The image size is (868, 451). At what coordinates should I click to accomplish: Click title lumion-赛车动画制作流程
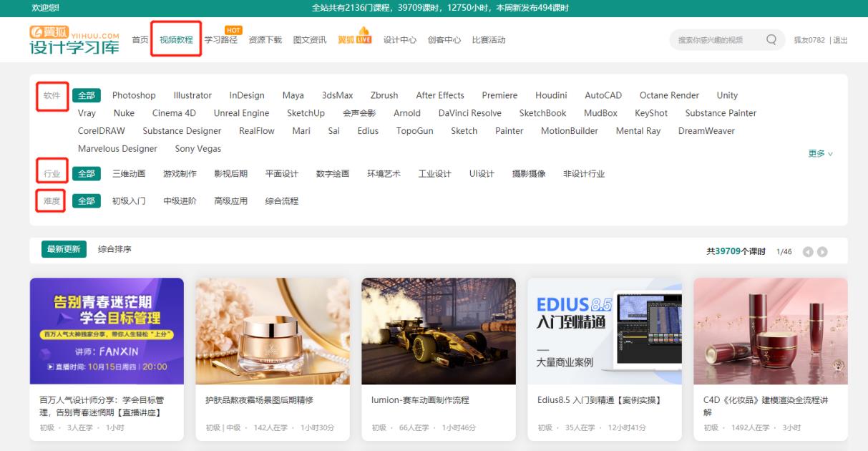[420, 400]
